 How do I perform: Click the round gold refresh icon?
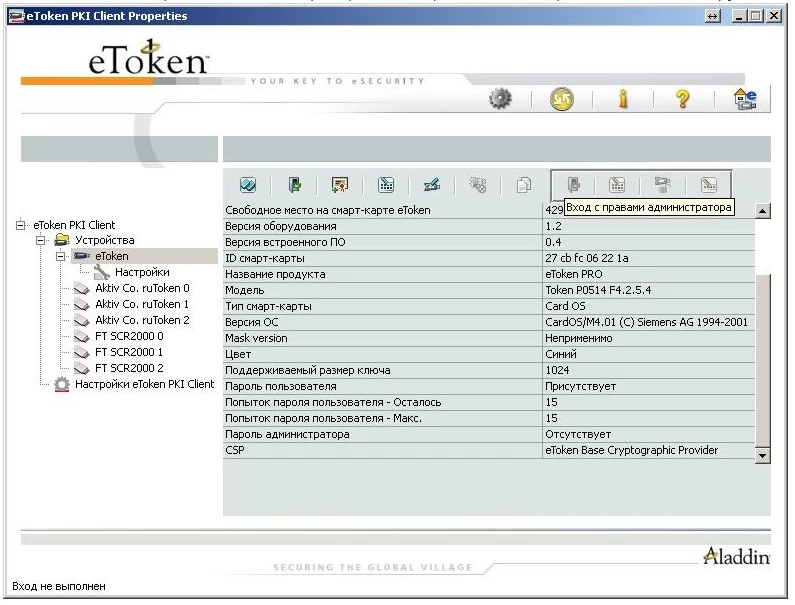(x=562, y=99)
